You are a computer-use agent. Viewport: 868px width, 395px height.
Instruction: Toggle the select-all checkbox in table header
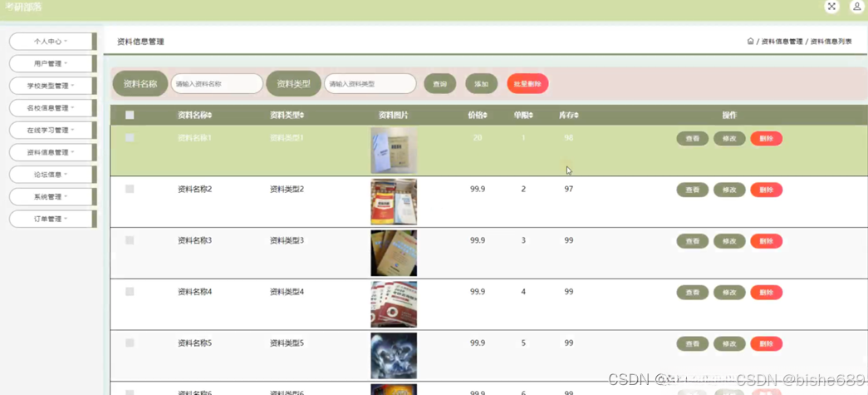(130, 116)
